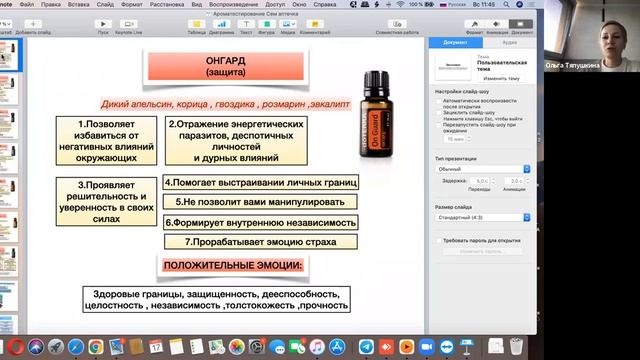Open the Слайд menu
Viewport: 640px width, 360px height.
click(x=105, y=4)
